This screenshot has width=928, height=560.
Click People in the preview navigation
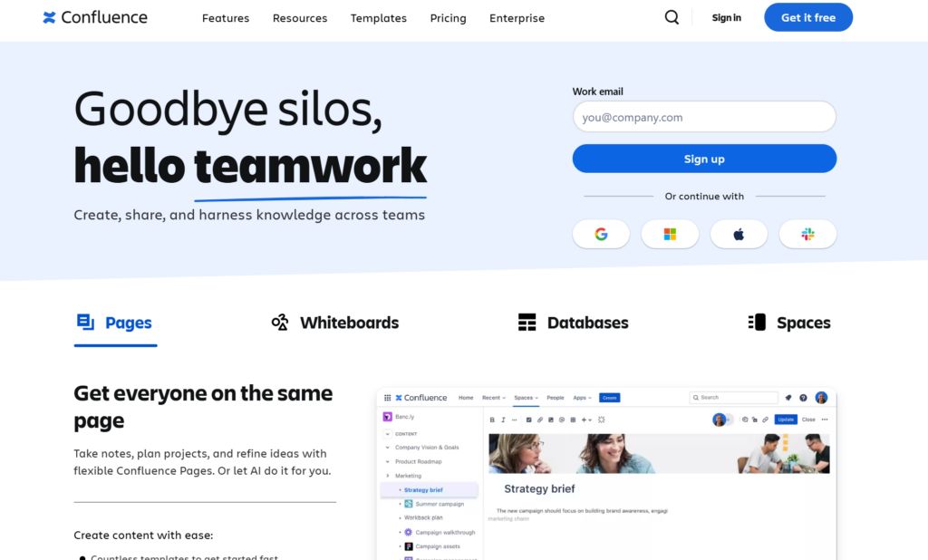[556, 398]
